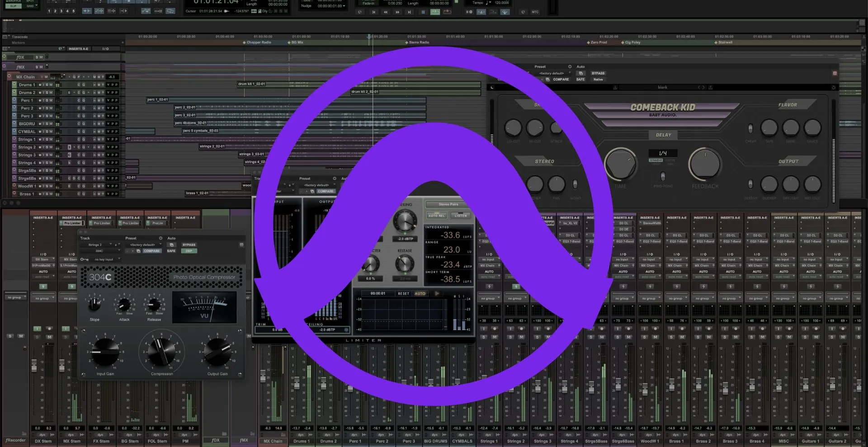Switch to Grid edit mode

pos(30,5)
